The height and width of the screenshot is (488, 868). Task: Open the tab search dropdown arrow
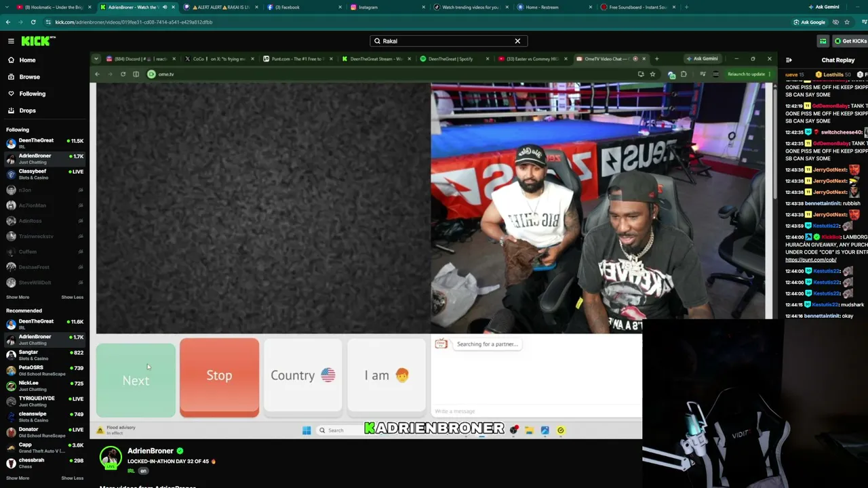coord(6,7)
